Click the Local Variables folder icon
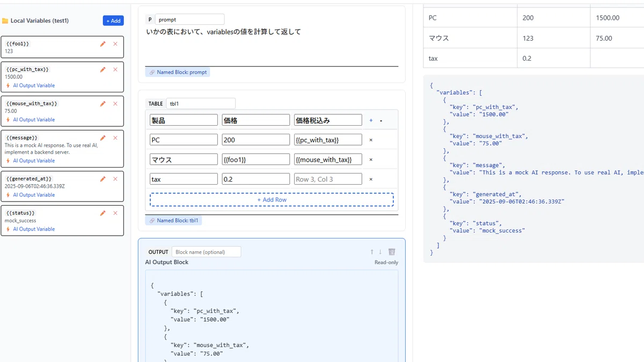The image size is (644, 362). tap(5, 21)
